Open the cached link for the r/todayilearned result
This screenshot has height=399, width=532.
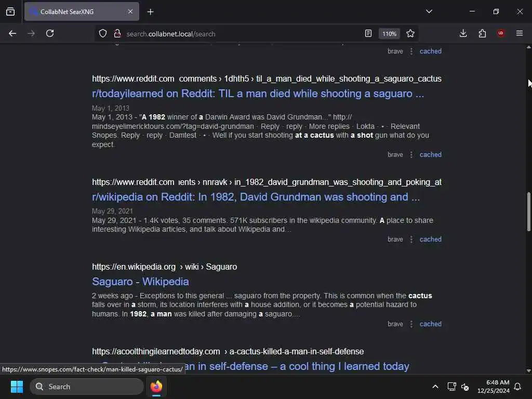point(431,155)
